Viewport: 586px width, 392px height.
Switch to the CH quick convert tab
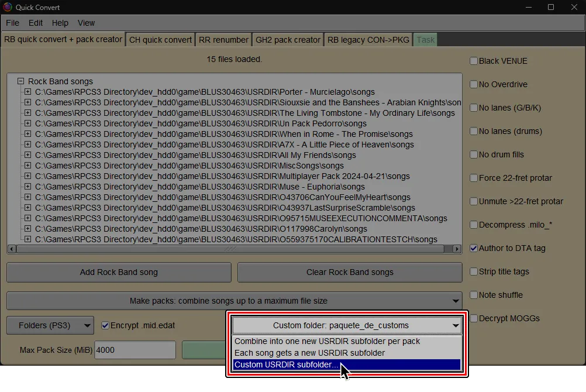(160, 39)
